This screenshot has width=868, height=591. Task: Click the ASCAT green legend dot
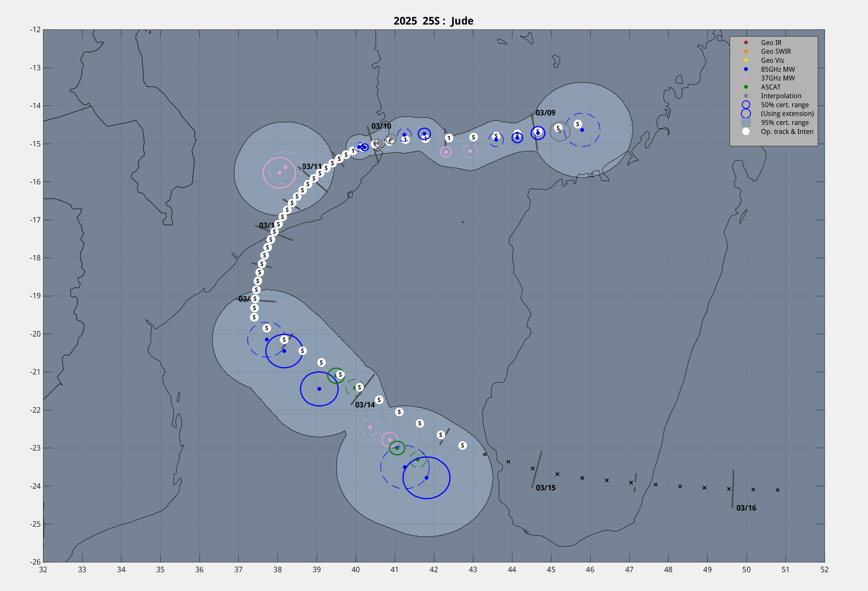coord(746,87)
